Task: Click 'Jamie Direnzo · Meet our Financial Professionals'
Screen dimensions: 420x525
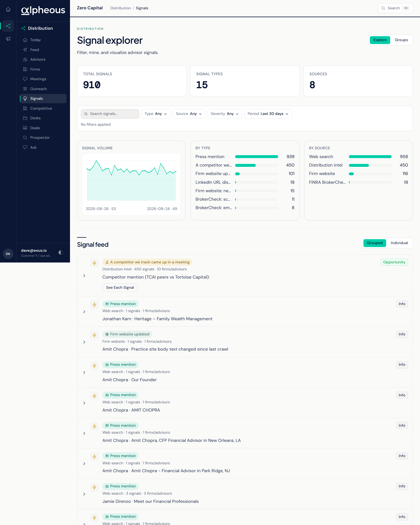Action: coord(150,501)
